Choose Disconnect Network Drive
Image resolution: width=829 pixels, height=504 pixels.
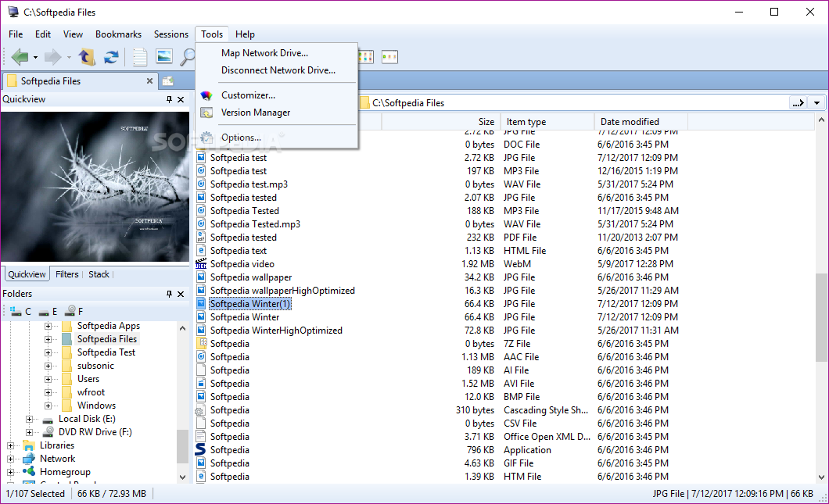278,70
